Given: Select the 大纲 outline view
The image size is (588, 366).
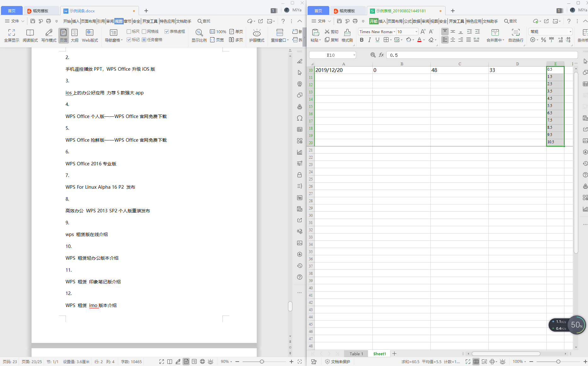Looking at the screenshot, I should tap(75, 35).
